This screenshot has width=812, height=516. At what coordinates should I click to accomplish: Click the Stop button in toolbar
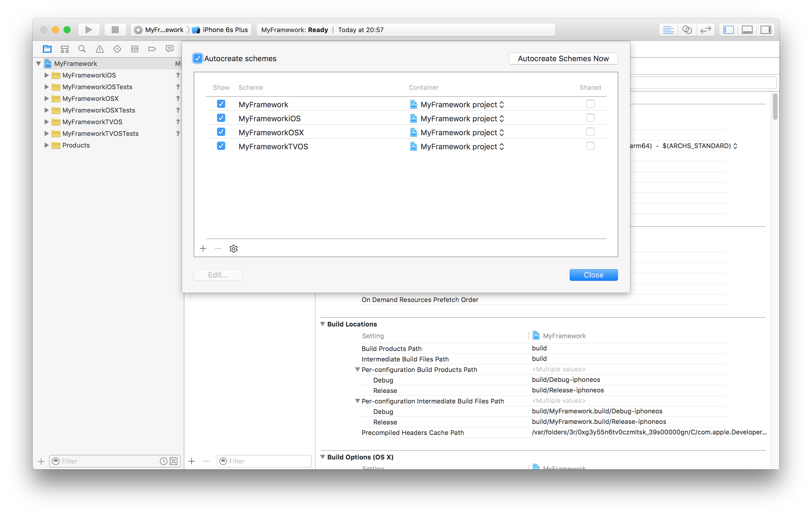pos(115,30)
